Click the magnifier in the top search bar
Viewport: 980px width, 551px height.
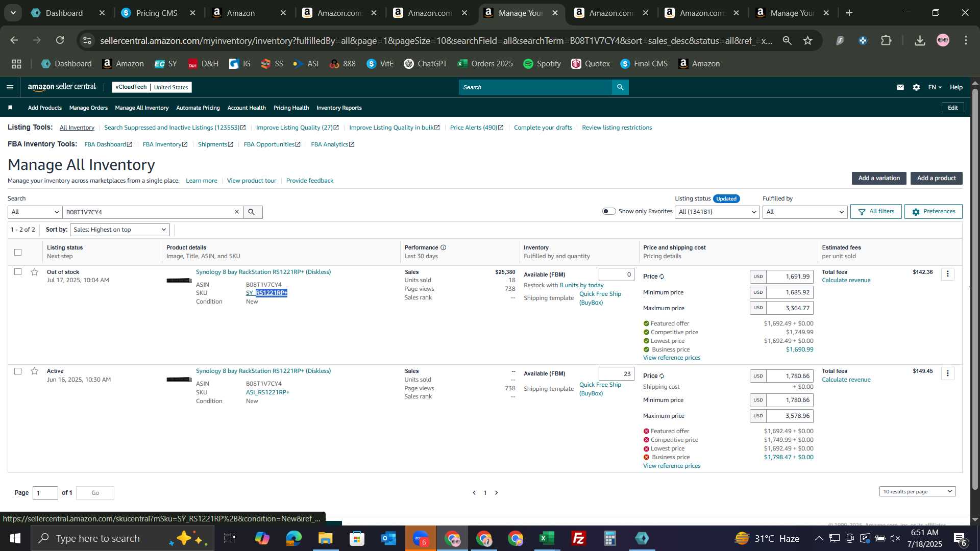click(620, 87)
